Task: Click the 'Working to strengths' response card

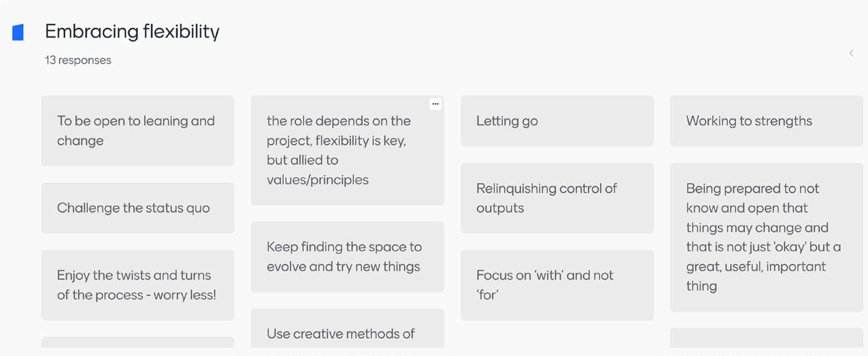Action: 767,121
